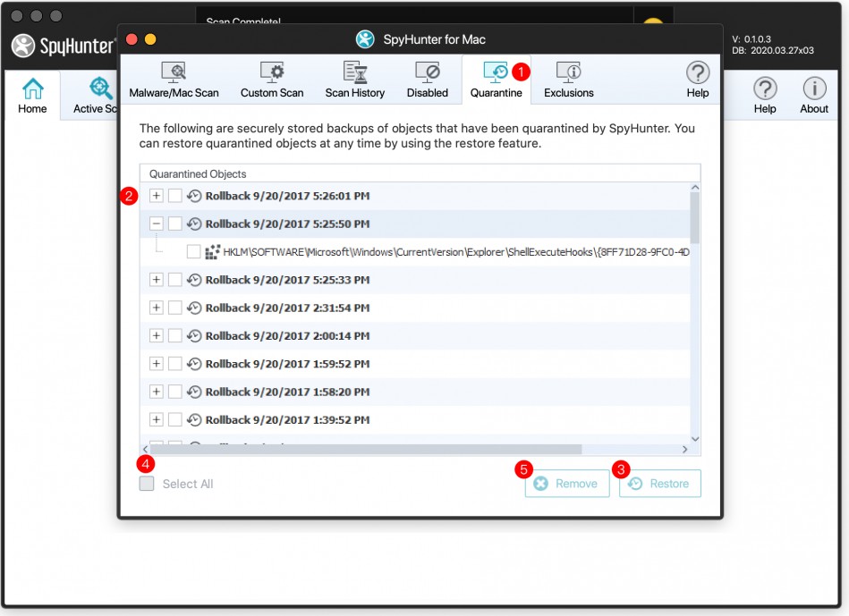Collapse the Rollback 9/20/2017 5:25:50 PM entry
Screen dimensions: 849x616
click(x=156, y=224)
